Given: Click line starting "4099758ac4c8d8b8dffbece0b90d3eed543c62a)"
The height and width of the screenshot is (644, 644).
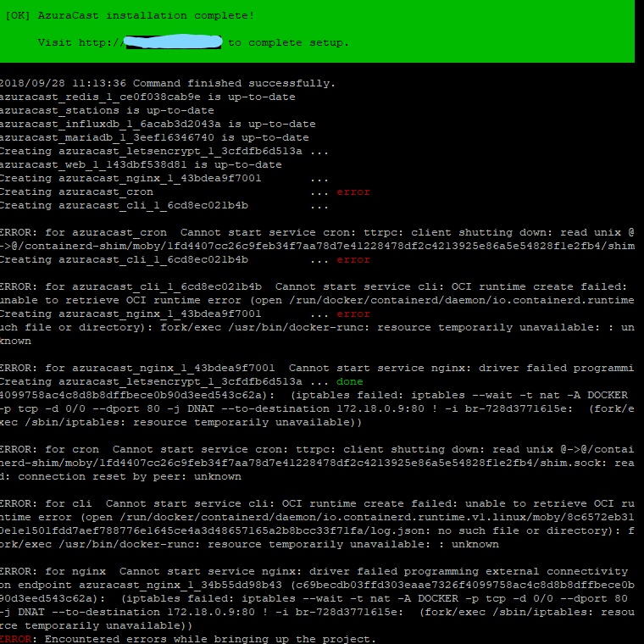Looking at the screenshot, I should coord(314,395).
